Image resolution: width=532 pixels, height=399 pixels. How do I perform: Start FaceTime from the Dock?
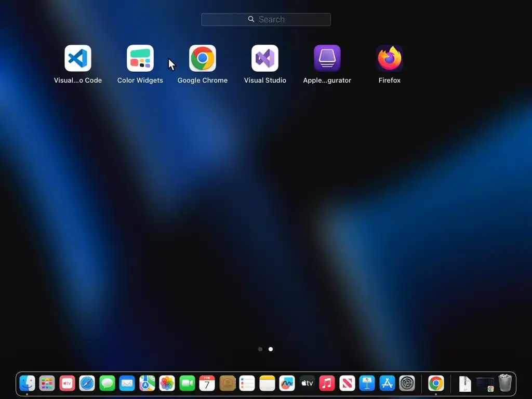[187, 383]
